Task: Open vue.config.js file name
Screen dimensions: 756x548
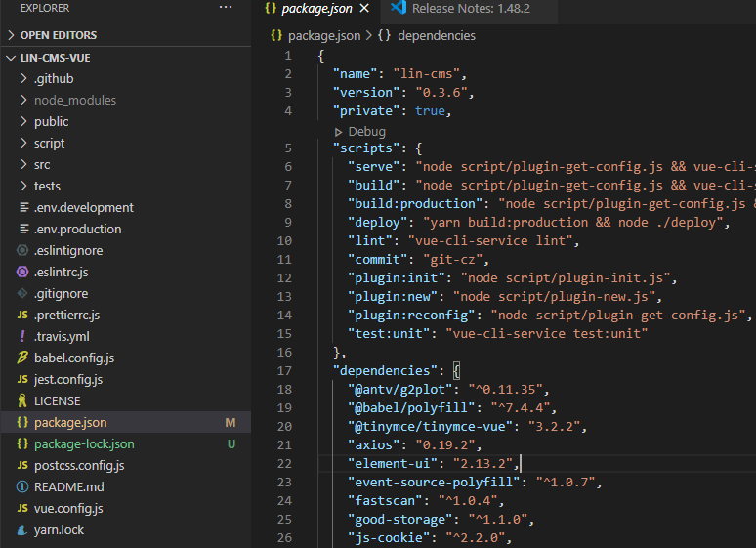Action: coord(68,509)
